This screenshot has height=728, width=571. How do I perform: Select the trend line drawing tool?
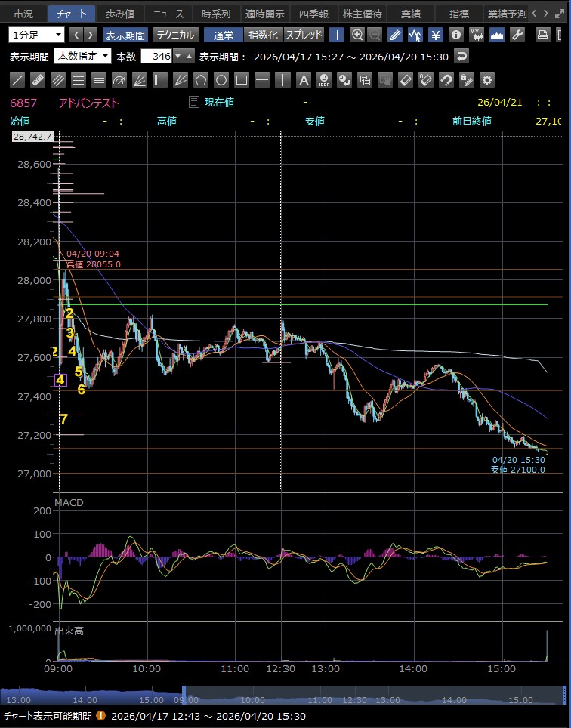pyautogui.click(x=18, y=80)
